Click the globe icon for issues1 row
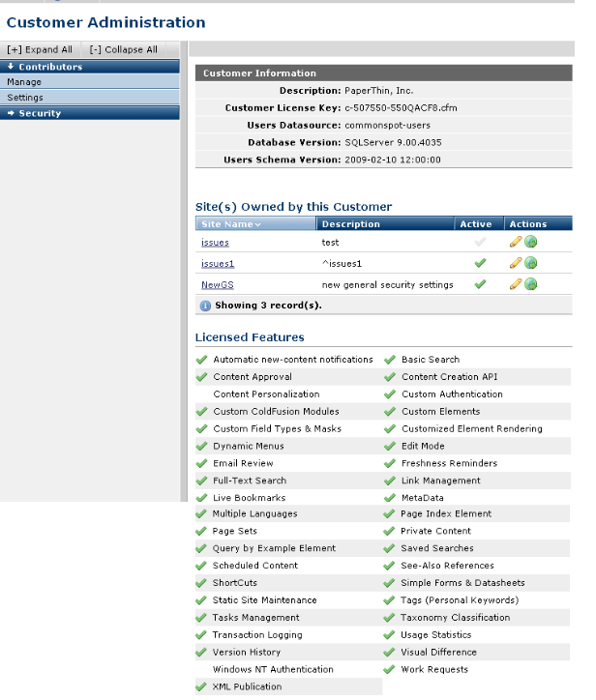The image size is (596, 700). click(531, 263)
